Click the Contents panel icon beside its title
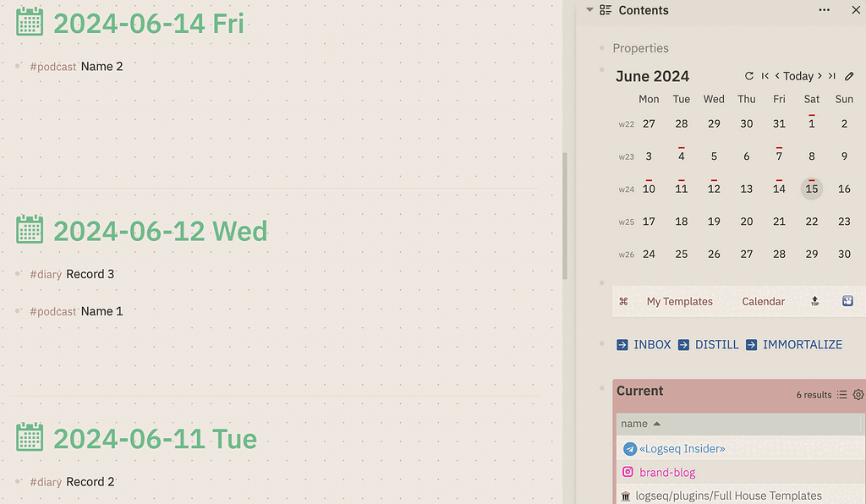 606,10
